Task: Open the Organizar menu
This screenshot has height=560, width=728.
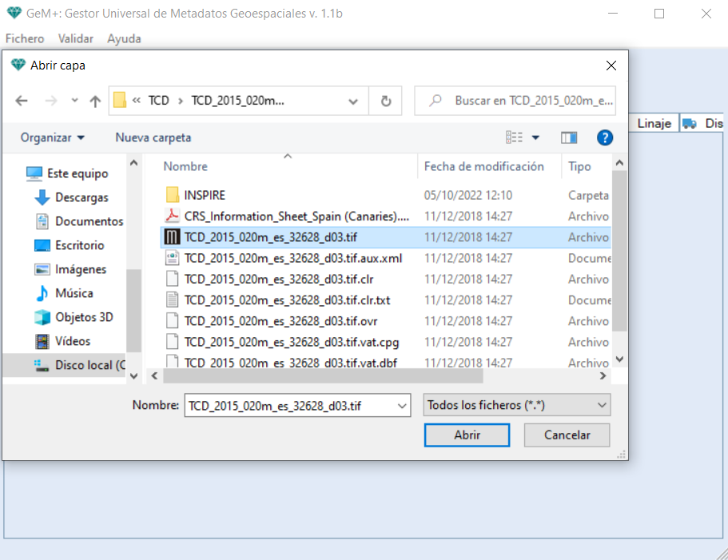Action: (x=53, y=137)
